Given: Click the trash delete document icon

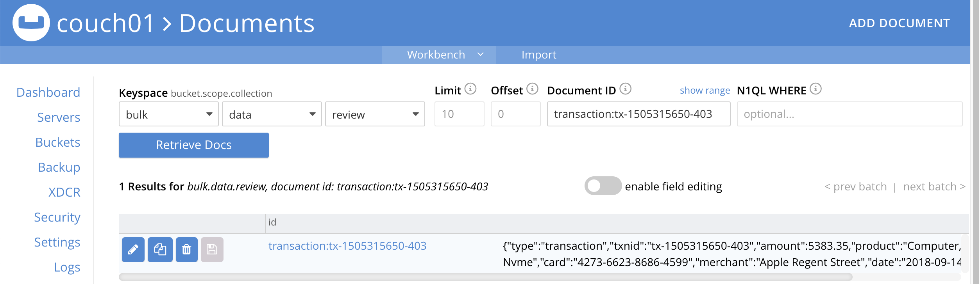Looking at the screenshot, I should [x=187, y=250].
